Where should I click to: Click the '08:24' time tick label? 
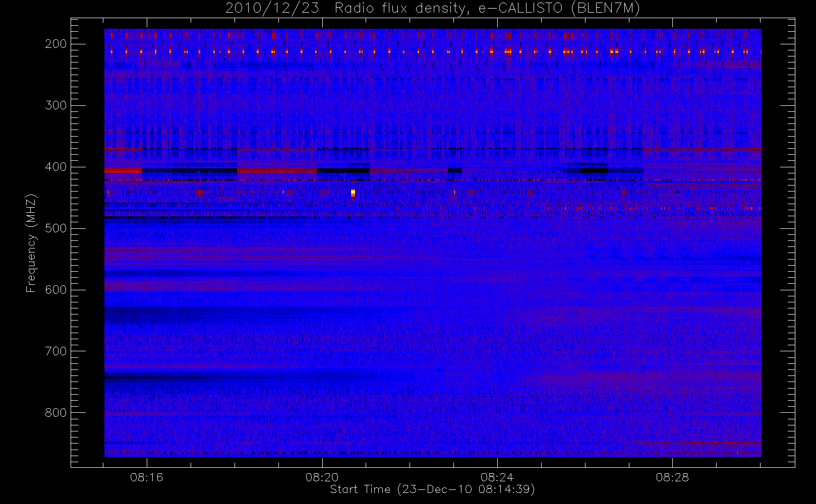click(x=497, y=477)
